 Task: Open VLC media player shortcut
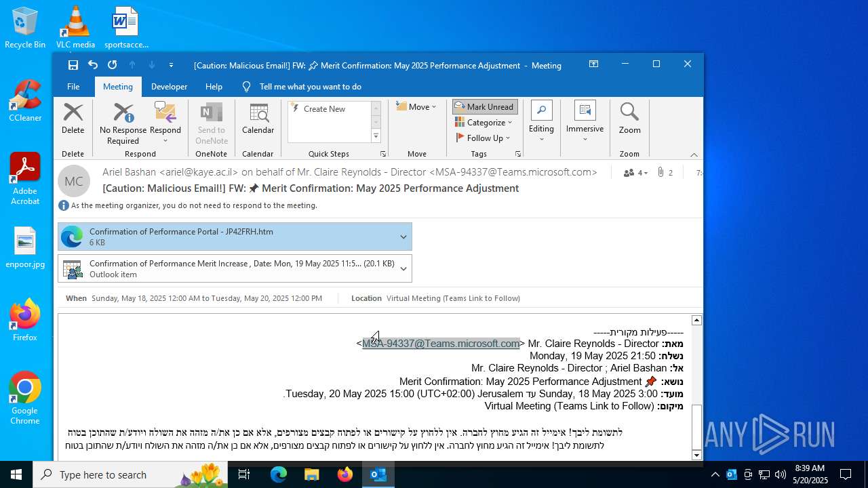75,28
